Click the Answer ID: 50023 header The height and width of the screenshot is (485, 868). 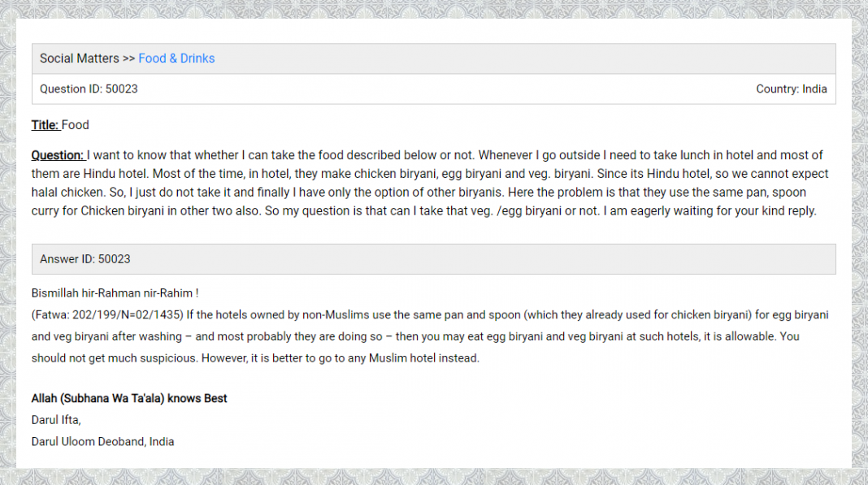85,259
